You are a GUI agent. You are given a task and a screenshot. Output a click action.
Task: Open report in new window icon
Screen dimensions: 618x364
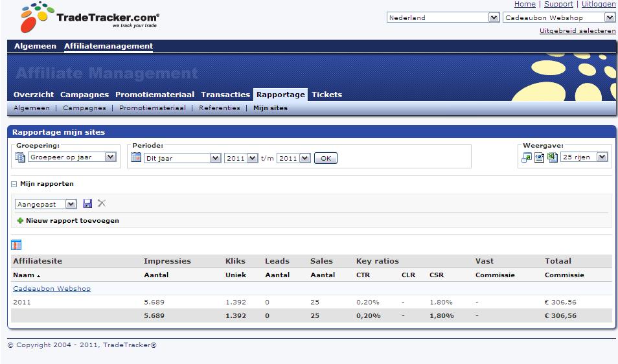pos(527,157)
